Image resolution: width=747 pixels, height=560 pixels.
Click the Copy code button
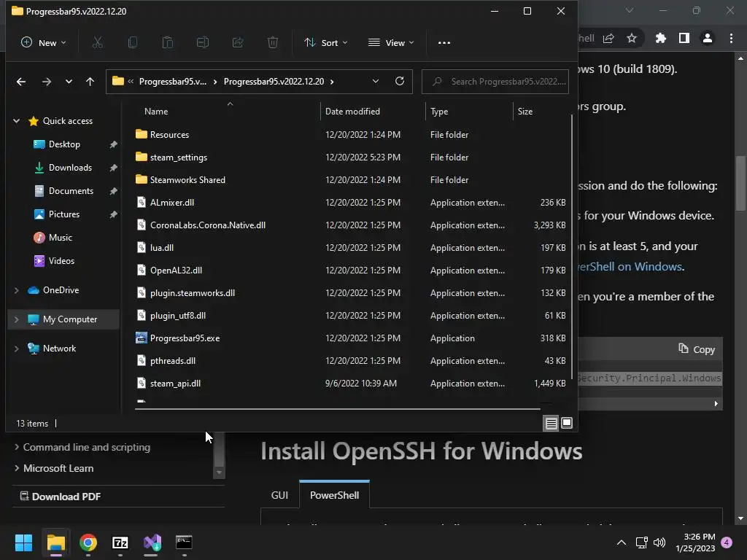697,349
